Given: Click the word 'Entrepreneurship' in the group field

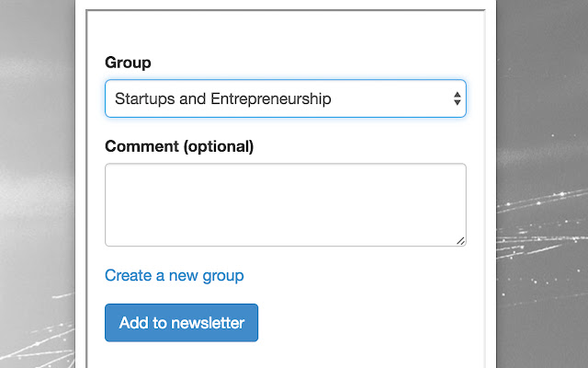Looking at the screenshot, I should pyautogui.click(x=270, y=98).
